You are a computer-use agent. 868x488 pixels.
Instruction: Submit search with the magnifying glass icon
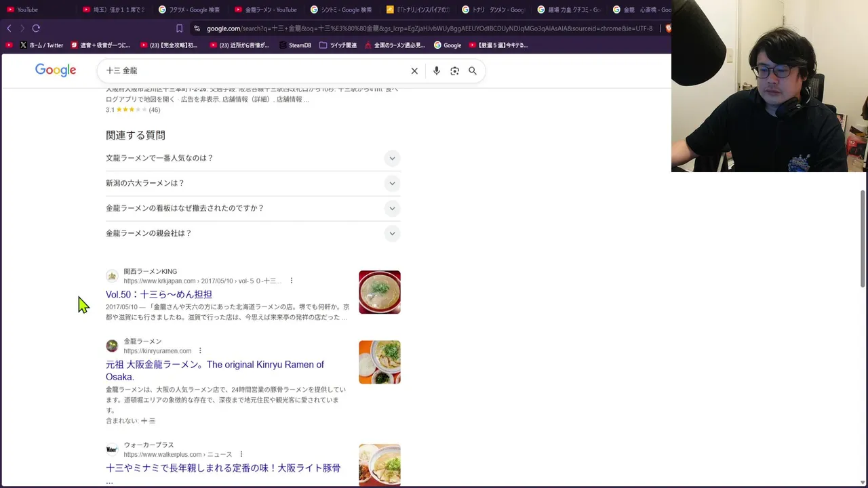473,70
